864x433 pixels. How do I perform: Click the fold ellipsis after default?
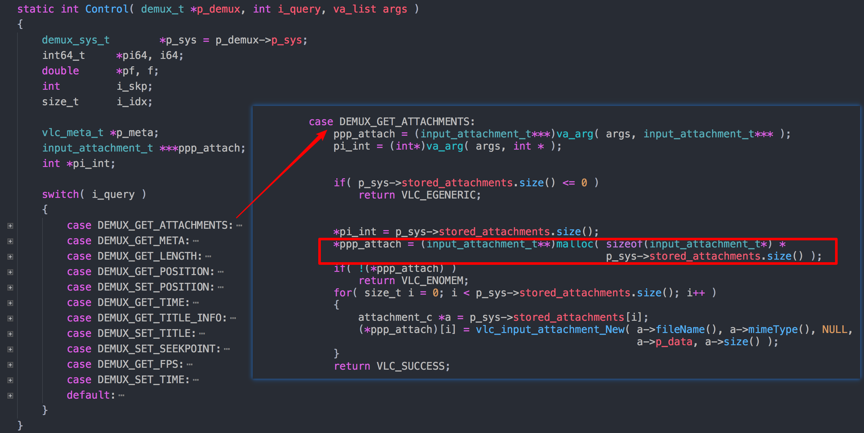121,395
